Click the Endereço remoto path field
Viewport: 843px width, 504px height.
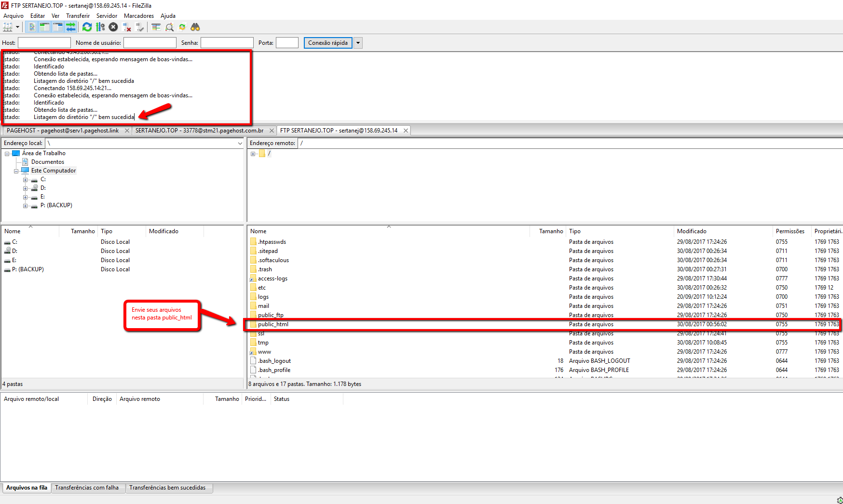[570, 143]
